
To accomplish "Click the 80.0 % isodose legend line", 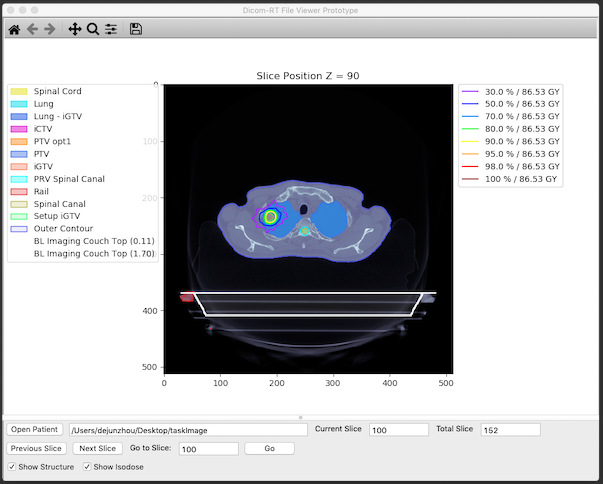I will (x=471, y=129).
